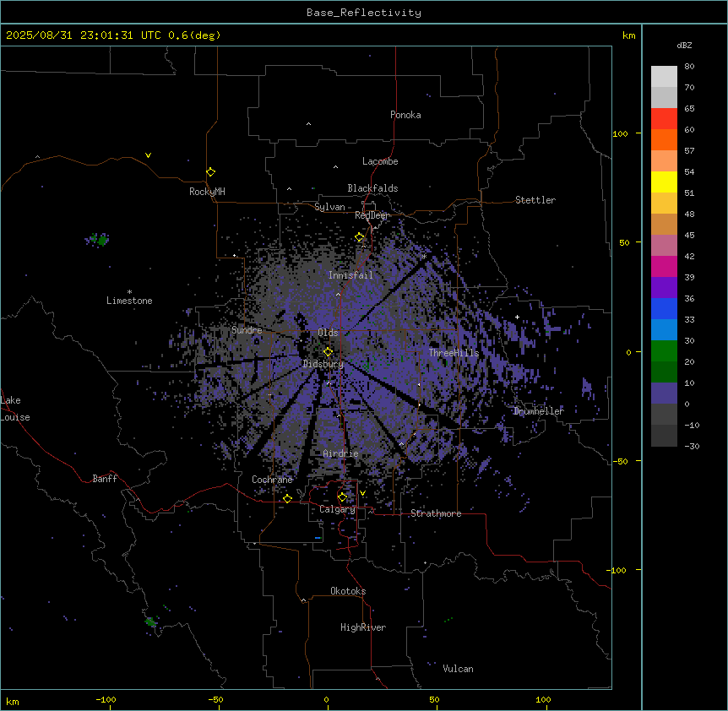Click the yellow diamond marker south of RedDeer
The width and height of the screenshot is (728, 711).
360,237
